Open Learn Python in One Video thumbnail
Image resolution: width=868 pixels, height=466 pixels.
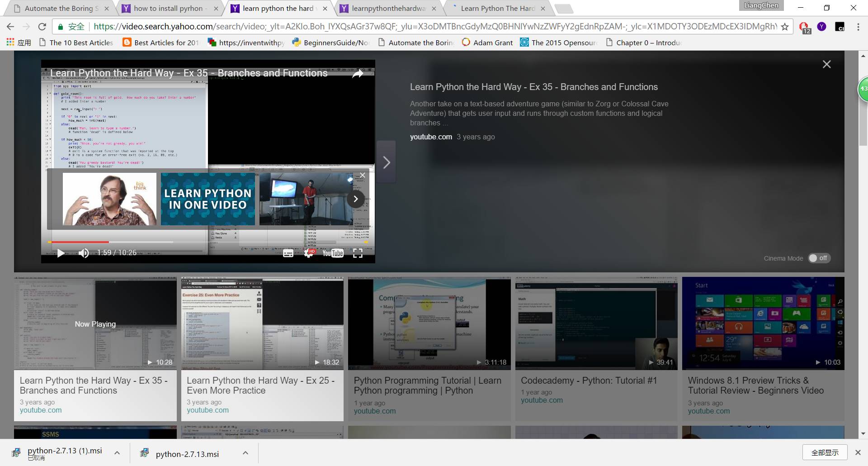(208, 199)
